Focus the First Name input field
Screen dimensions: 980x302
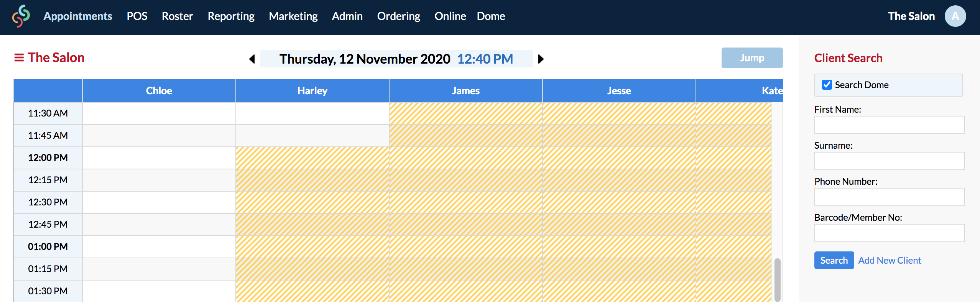[889, 125]
